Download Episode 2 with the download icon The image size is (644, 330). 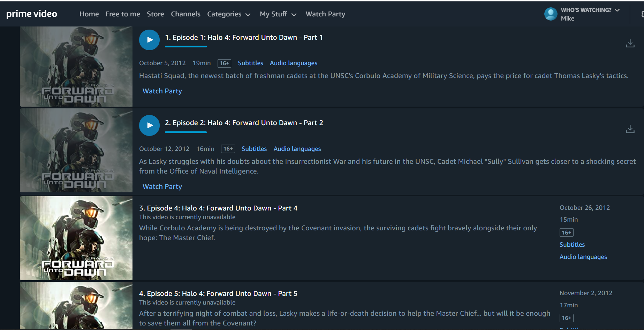pos(630,129)
